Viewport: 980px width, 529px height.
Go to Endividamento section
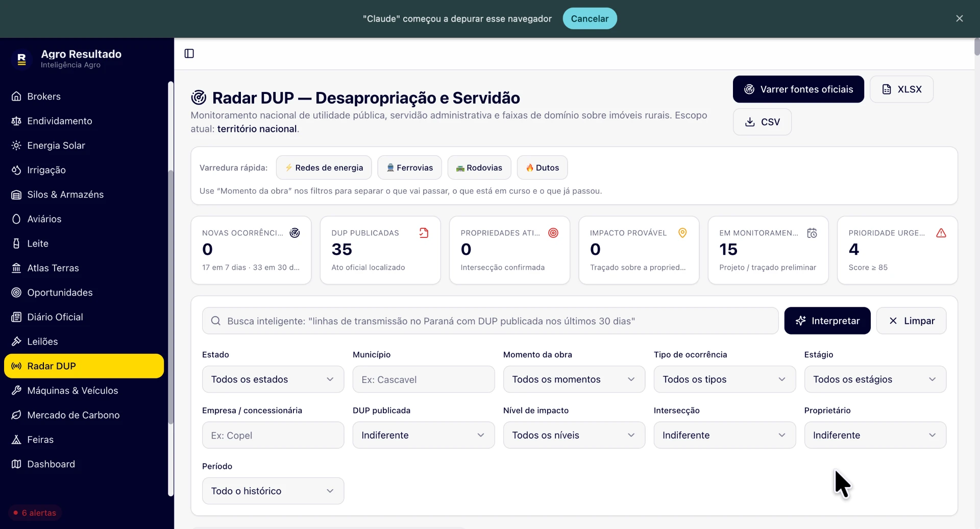[x=84, y=121]
